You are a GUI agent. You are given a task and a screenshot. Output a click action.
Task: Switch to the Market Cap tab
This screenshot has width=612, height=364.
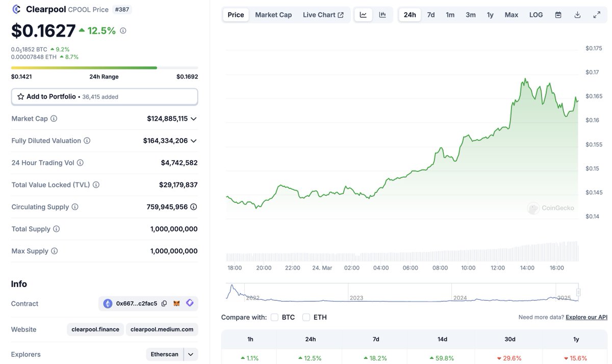point(273,14)
